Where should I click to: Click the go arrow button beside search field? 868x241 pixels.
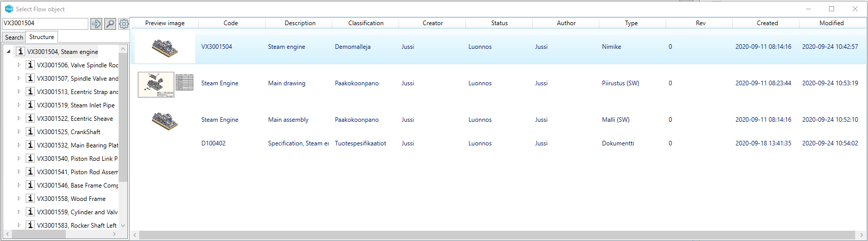96,24
